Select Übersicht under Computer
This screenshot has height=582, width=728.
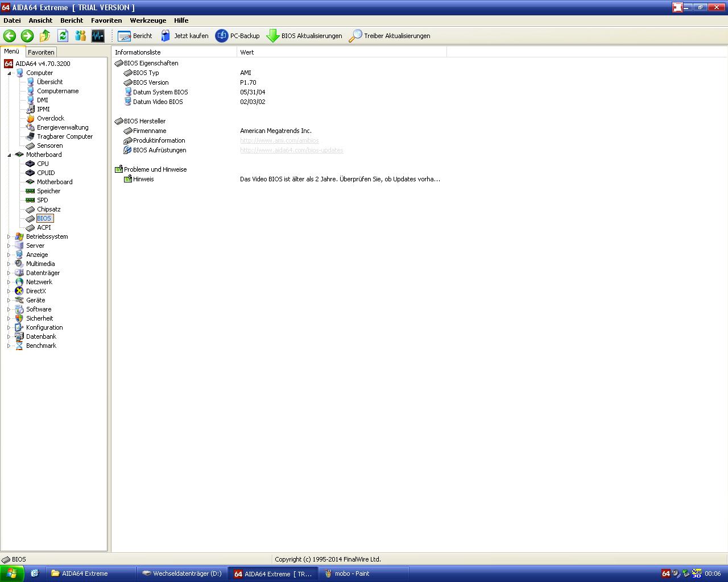coord(49,82)
